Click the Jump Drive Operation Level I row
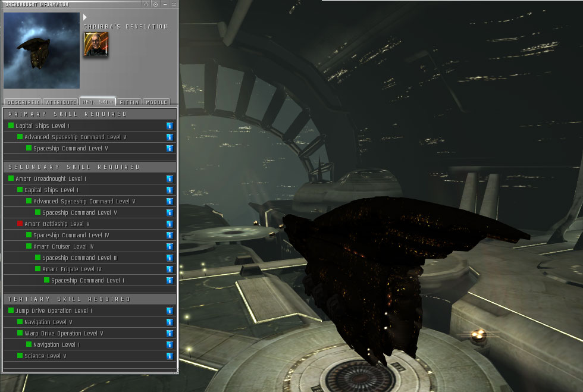Screen dimensions: 583x392 click(x=90, y=311)
